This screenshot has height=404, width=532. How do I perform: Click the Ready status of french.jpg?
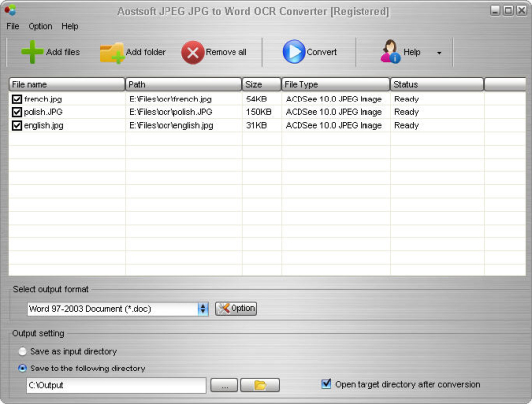pyautogui.click(x=407, y=100)
